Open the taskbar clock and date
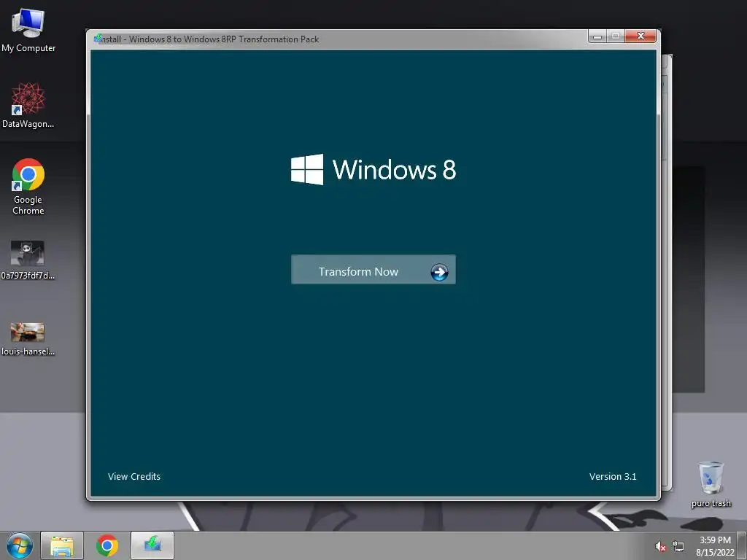Screen dimensions: 747x560 [x=715, y=546]
